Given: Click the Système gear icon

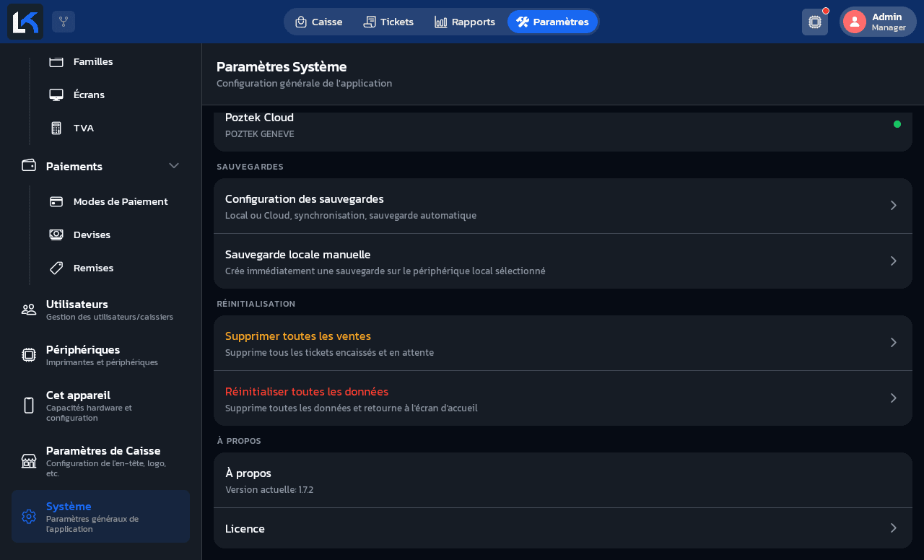Looking at the screenshot, I should (29, 517).
